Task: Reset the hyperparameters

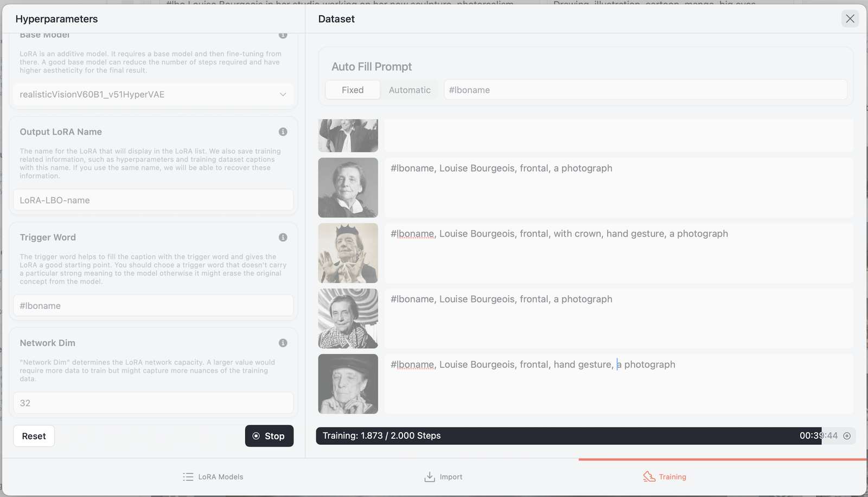Action: pyautogui.click(x=34, y=436)
